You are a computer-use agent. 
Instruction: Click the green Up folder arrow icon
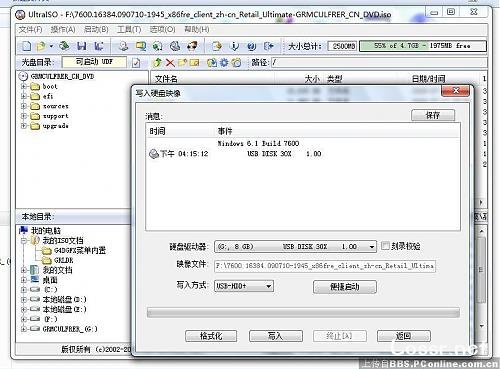(x=157, y=62)
